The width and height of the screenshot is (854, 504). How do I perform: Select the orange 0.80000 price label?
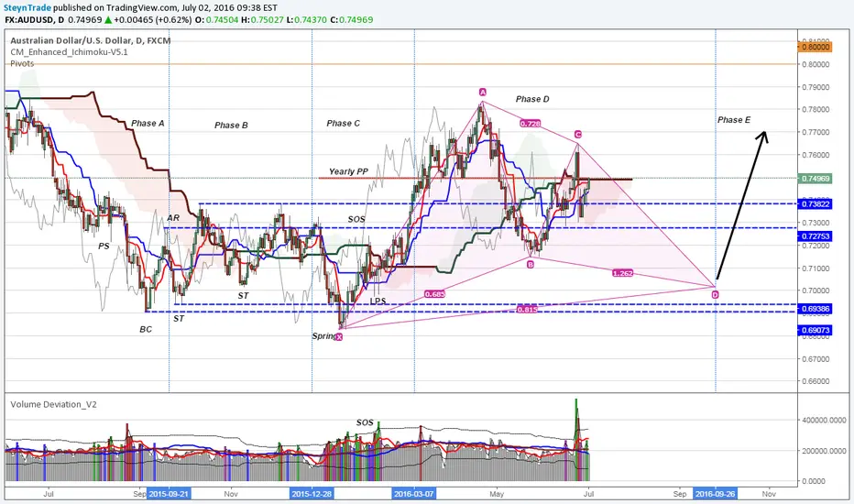(816, 47)
